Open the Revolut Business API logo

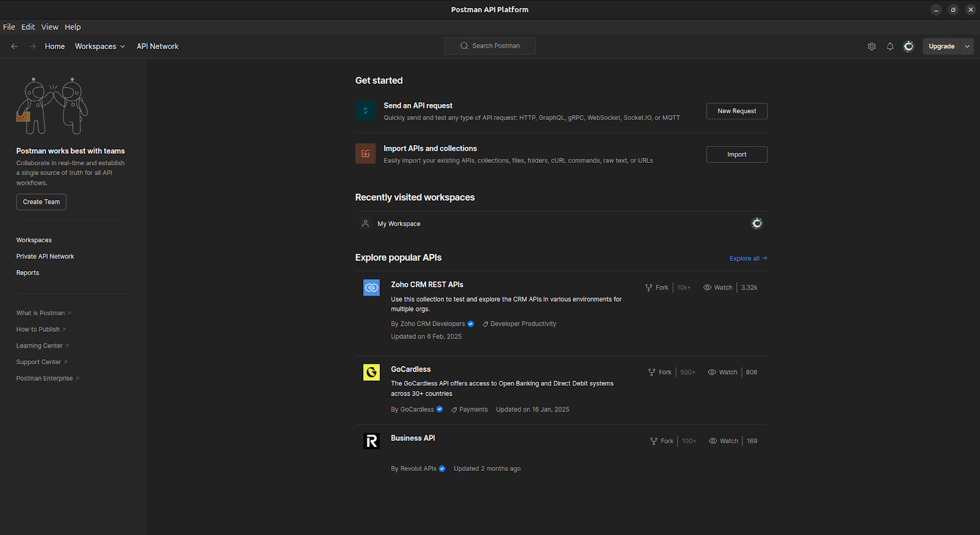tap(372, 441)
